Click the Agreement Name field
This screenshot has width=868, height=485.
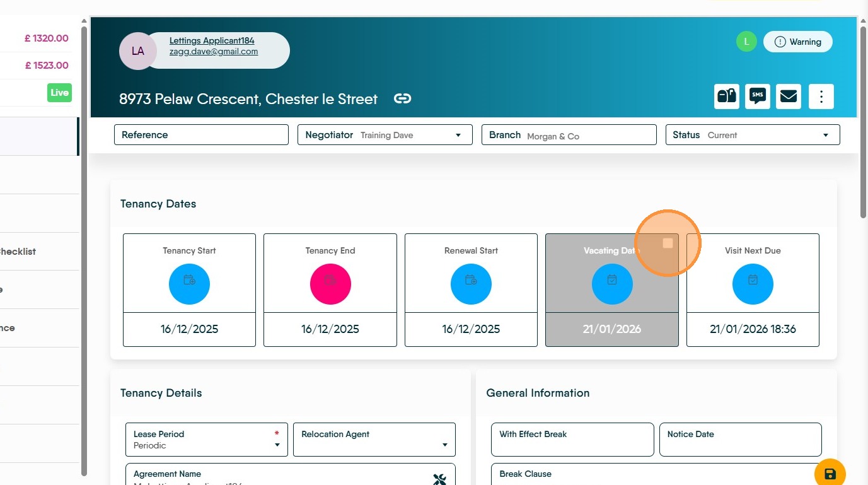(291, 474)
